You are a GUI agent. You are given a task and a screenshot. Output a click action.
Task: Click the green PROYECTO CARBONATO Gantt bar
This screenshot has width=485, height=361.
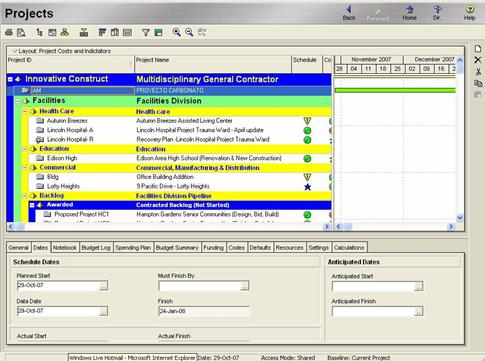tap(395, 90)
